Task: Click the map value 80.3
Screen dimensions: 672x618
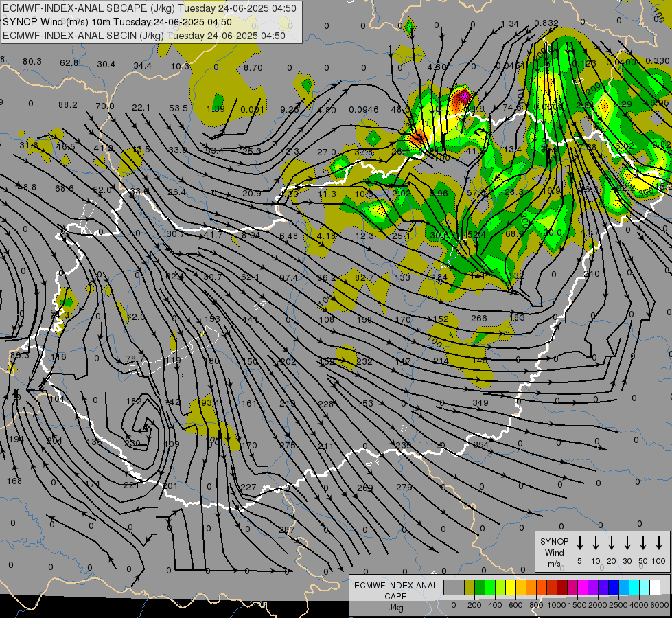Action: [32, 62]
